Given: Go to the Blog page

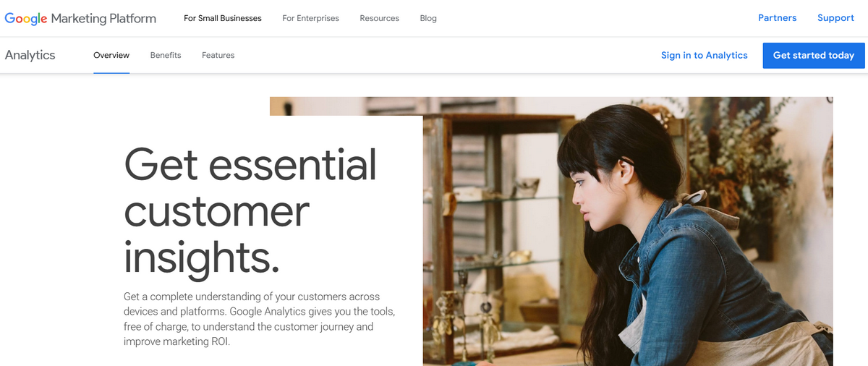Looking at the screenshot, I should [428, 18].
